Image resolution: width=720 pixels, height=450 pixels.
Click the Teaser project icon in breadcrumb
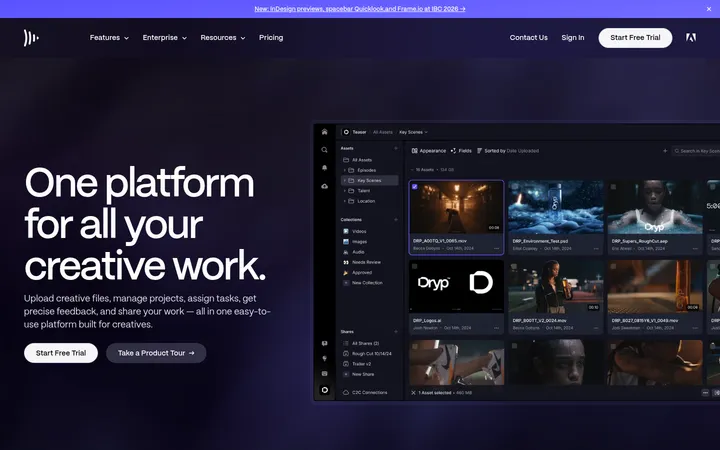[346, 132]
